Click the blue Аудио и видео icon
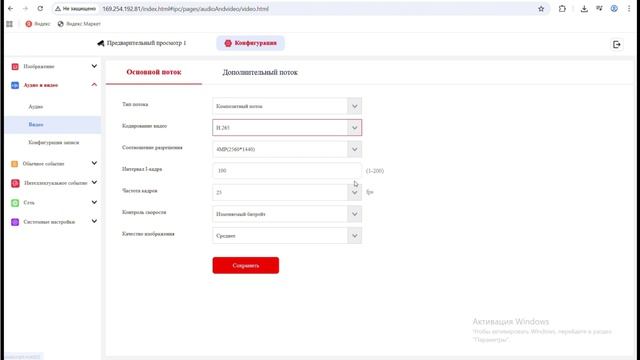 pyautogui.click(x=15, y=85)
